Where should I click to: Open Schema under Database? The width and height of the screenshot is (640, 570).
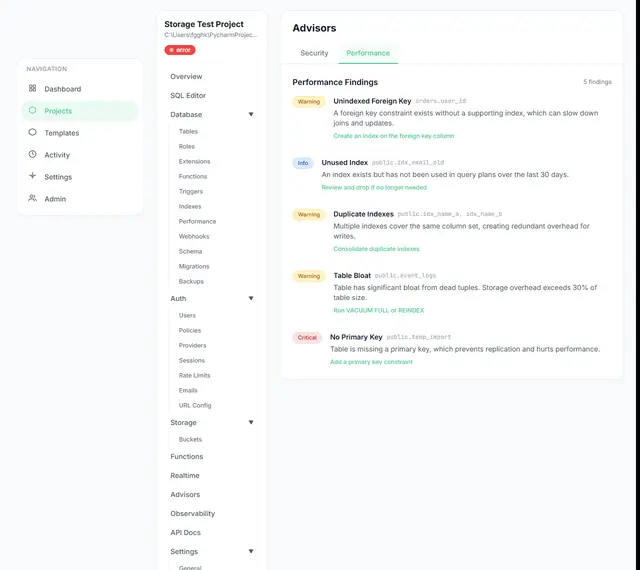[190, 252]
